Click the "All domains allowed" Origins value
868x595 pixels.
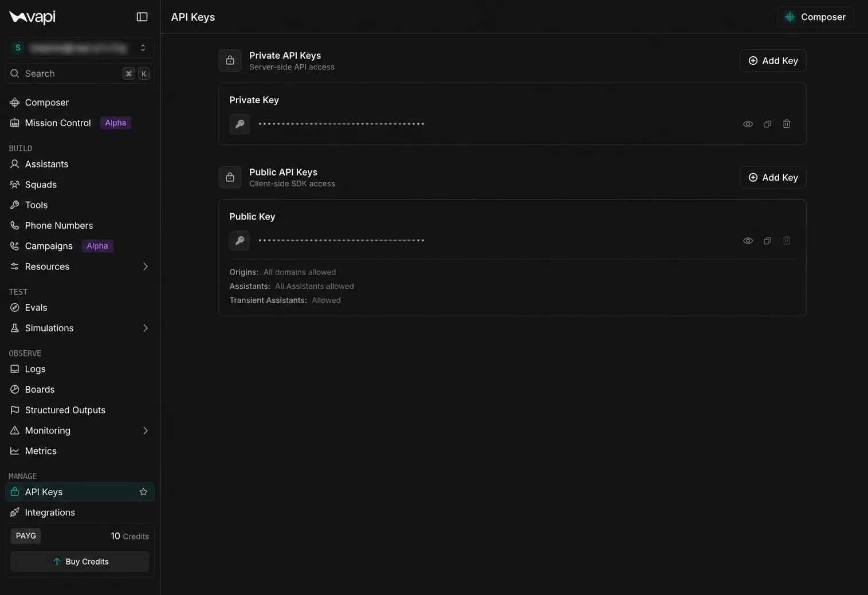tap(300, 272)
